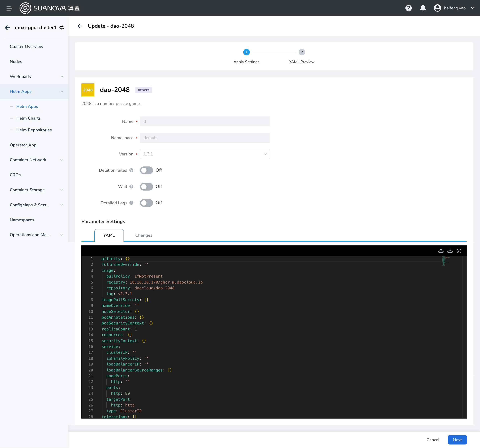Click the registry line in YAML editor

pos(154,282)
